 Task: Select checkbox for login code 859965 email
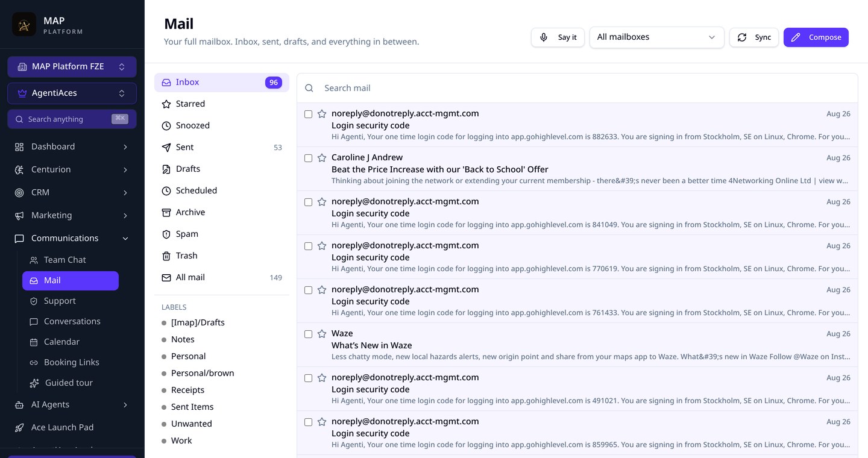(308, 422)
